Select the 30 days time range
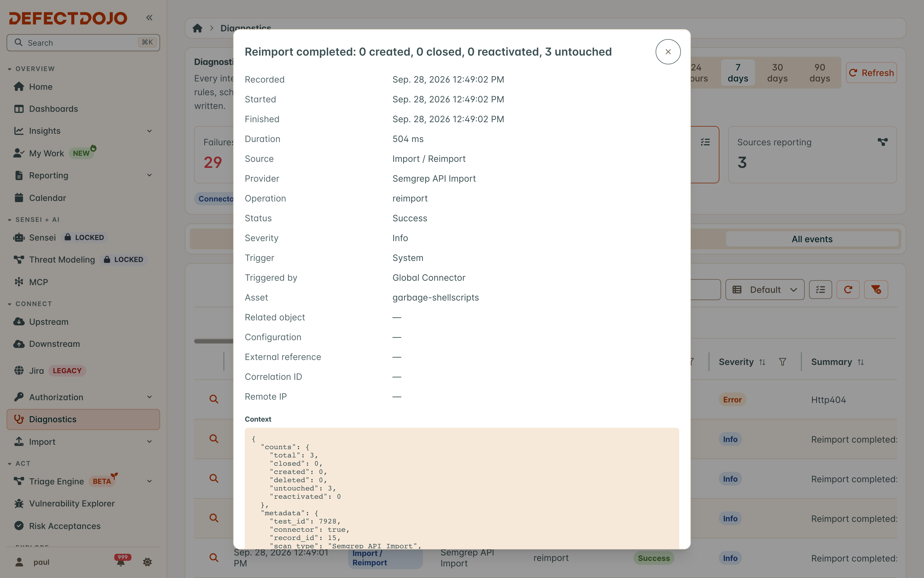Image resolution: width=924 pixels, height=578 pixels. pos(777,73)
